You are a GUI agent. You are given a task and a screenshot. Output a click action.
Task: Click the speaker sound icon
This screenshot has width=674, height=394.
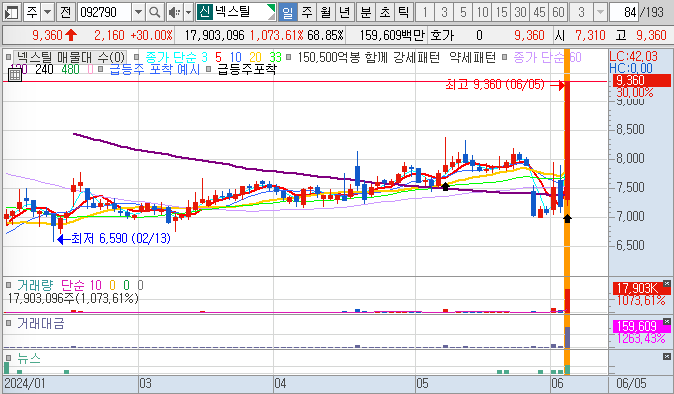174,12
